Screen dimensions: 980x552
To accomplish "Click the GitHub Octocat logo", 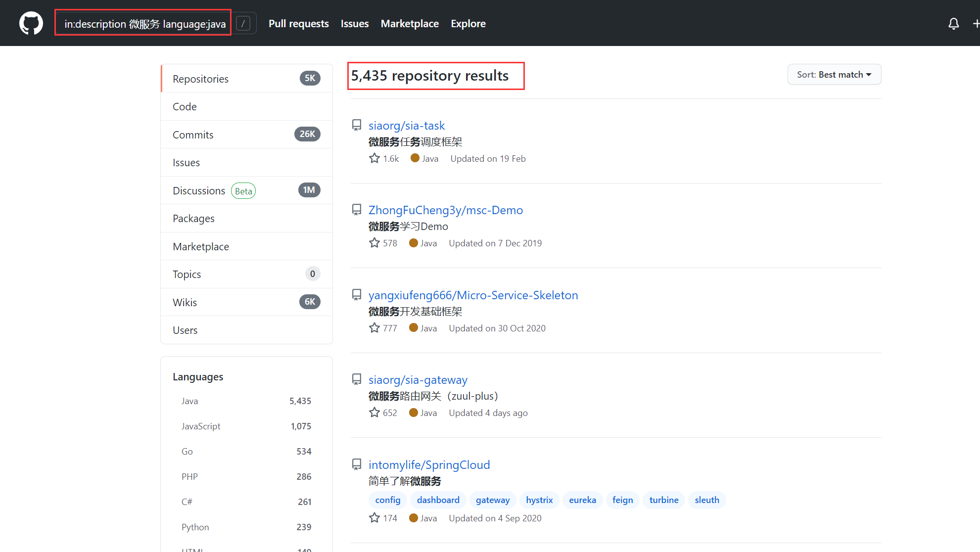I will click(31, 23).
